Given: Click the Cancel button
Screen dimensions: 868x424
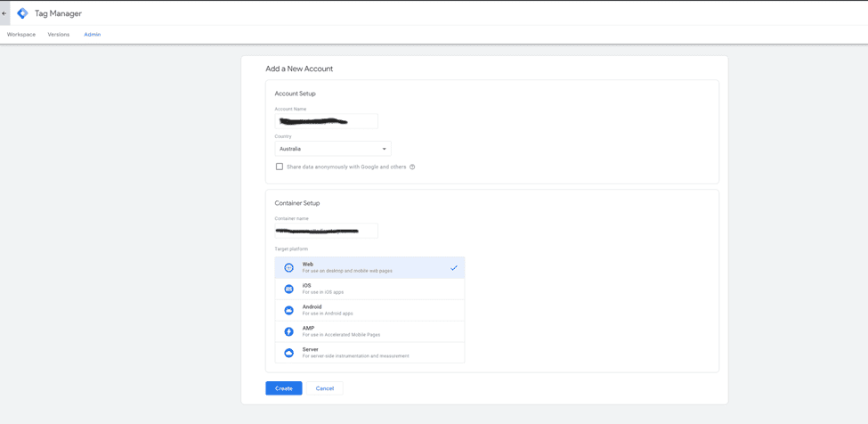Looking at the screenshot, I should point(325,388).
